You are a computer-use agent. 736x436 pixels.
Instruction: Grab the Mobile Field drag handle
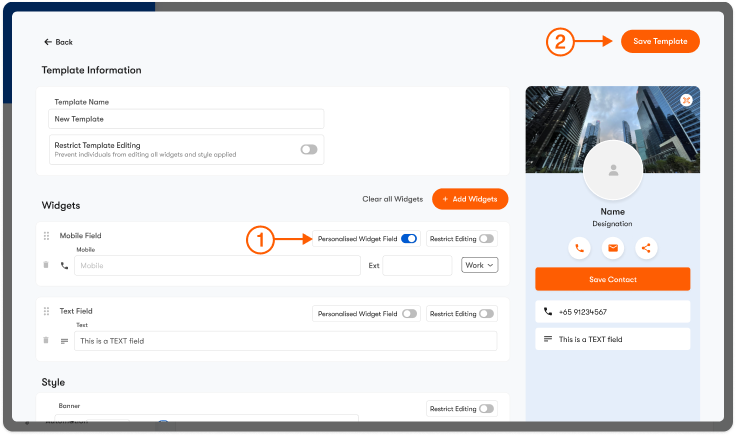pyautogui.click(x=46, y=236)
